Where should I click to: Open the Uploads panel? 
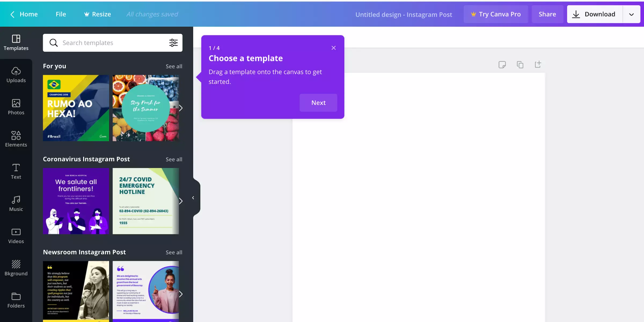coord(16,74)
